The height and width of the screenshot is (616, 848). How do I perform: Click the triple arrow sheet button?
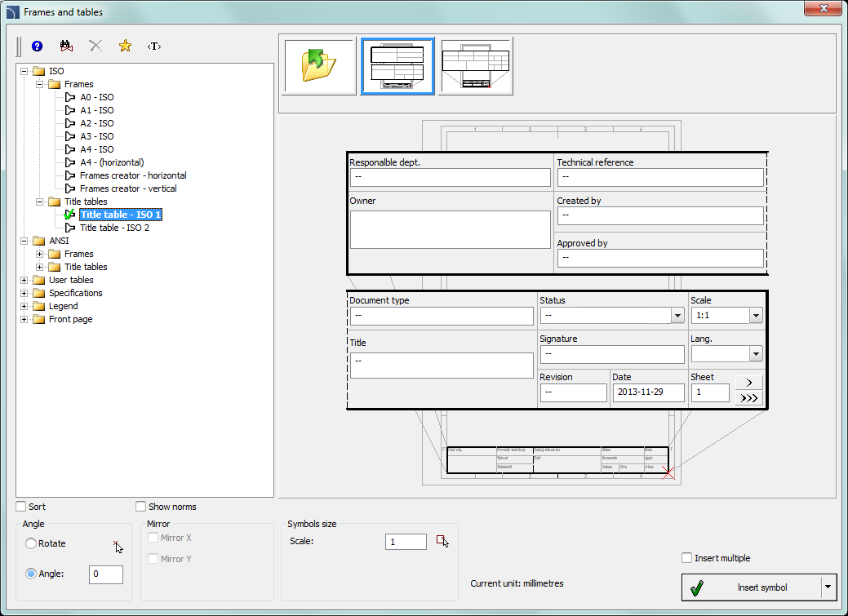point(748,397)
